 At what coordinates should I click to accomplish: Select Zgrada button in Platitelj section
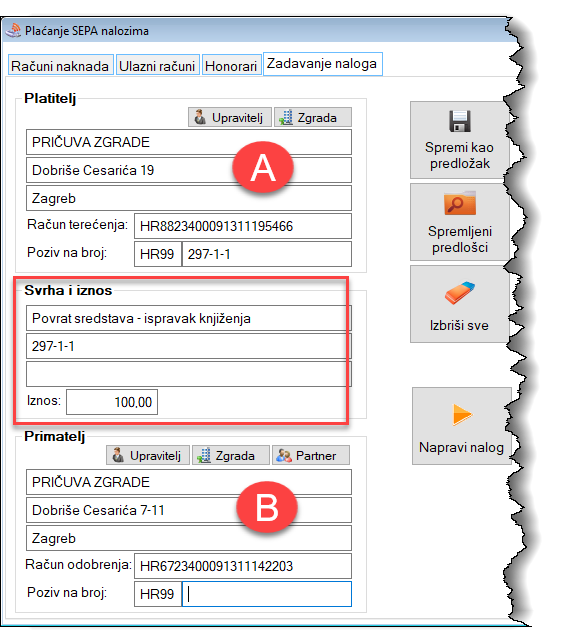pos(313,117)
